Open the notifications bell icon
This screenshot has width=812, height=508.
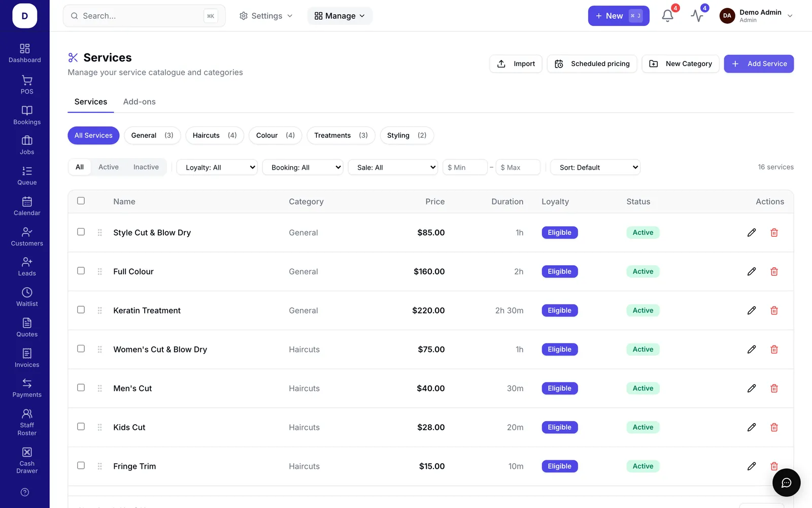tap(668, 16)
